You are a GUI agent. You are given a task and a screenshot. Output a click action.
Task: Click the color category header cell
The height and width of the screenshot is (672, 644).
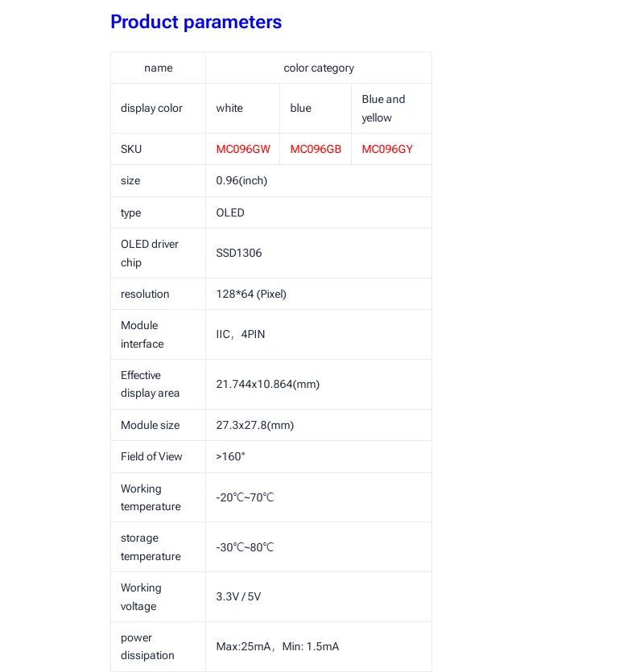click(x=319, y=68)
